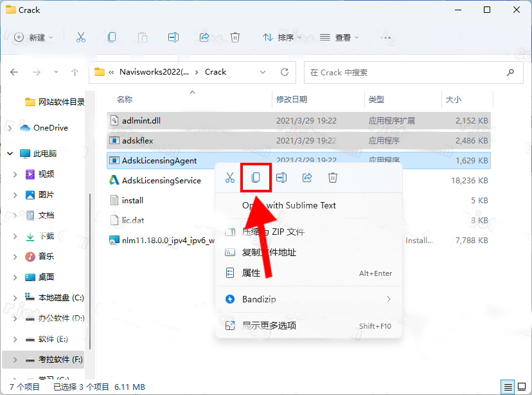Image resolution: width=532 pixels, height=395 pixels.
Task: Rename using the context menu rename icon
Action: 281,178
